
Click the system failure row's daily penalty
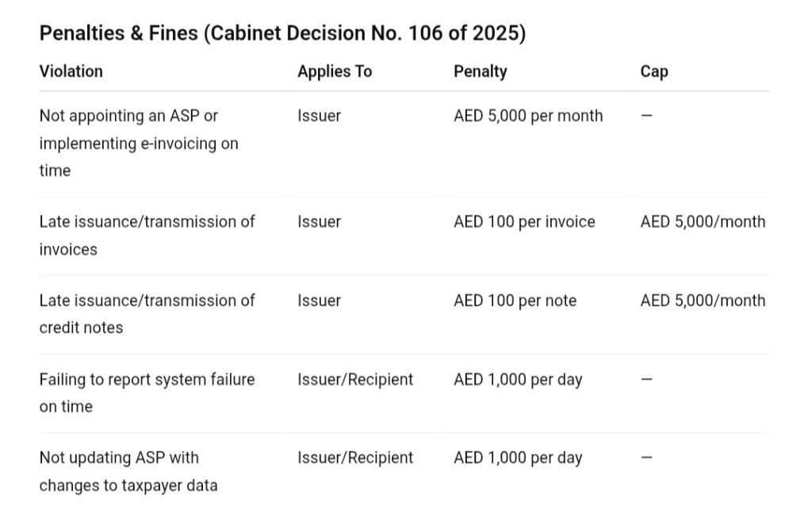coord(518,380)
